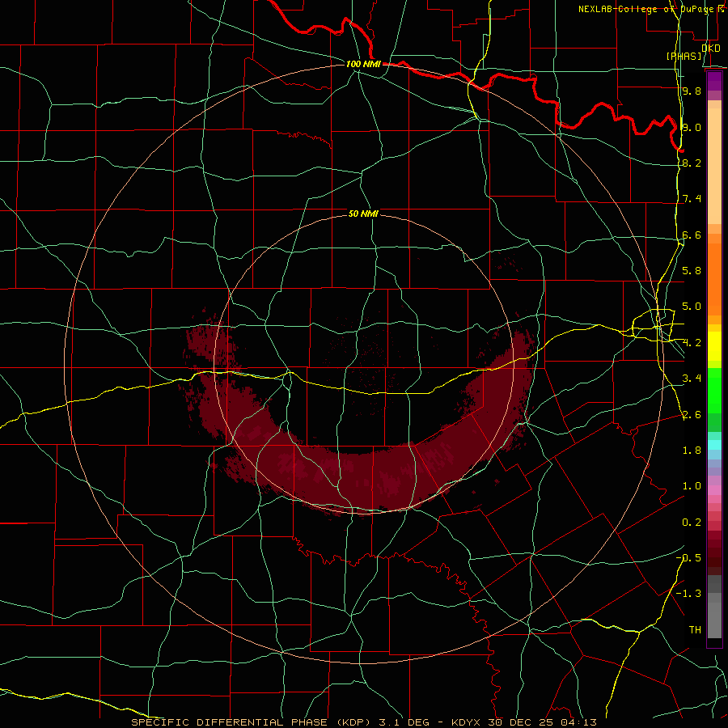This screenshot has width=728, height=728.
Task: Click the 6.6 scale value
Action: click(692, 235)
